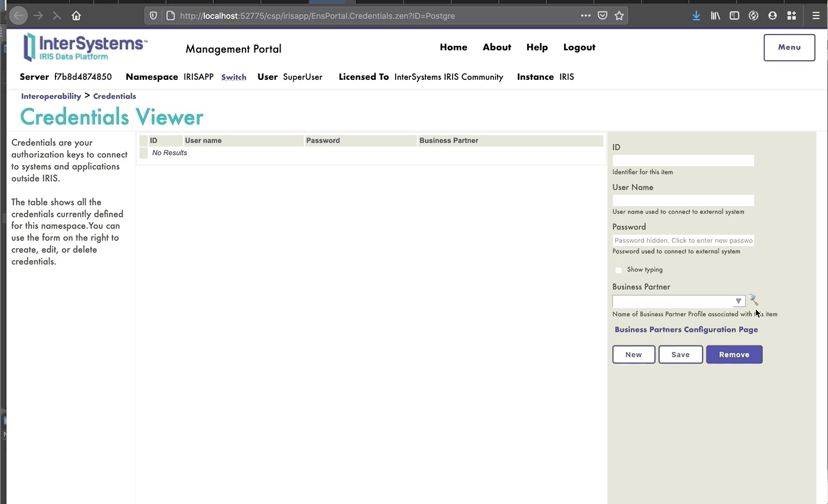Click the tracking protection shield icon
This screenshot has width=828, height=504.
pos(154,16)
